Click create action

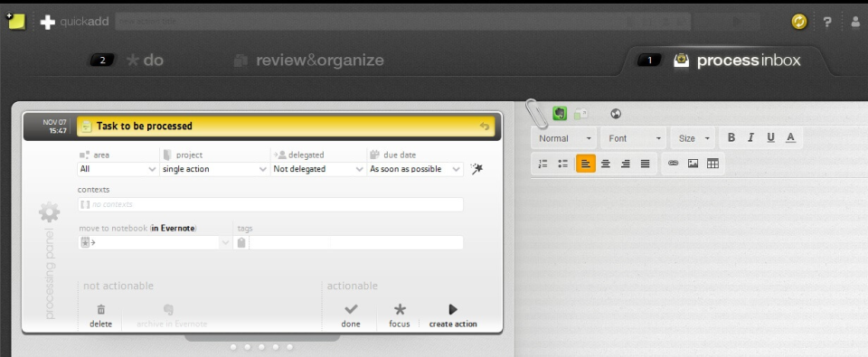coord(453,316)
